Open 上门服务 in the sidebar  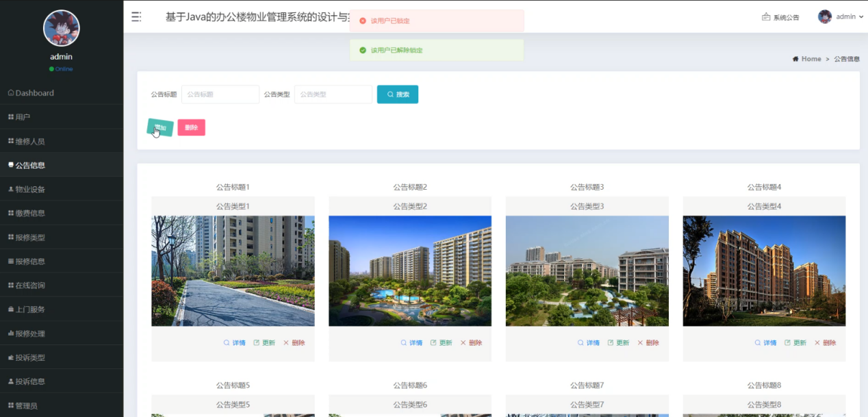(62, 309)
